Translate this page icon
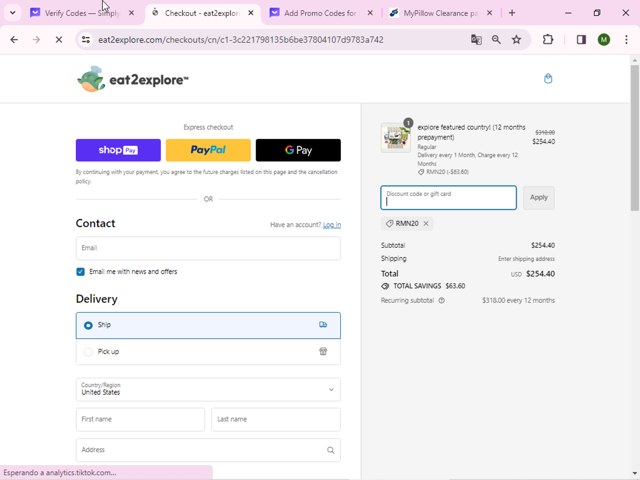 (x=476, y=40)
